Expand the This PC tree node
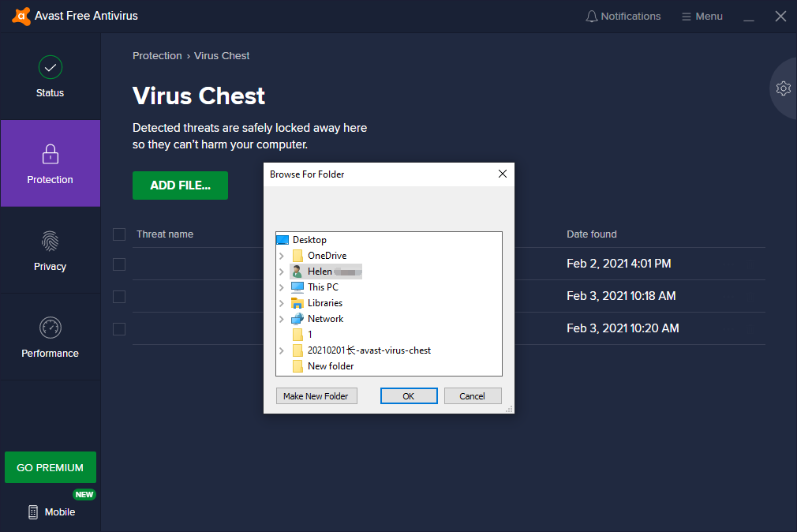This screenshot has width=797, height=532. pos(282,287)
